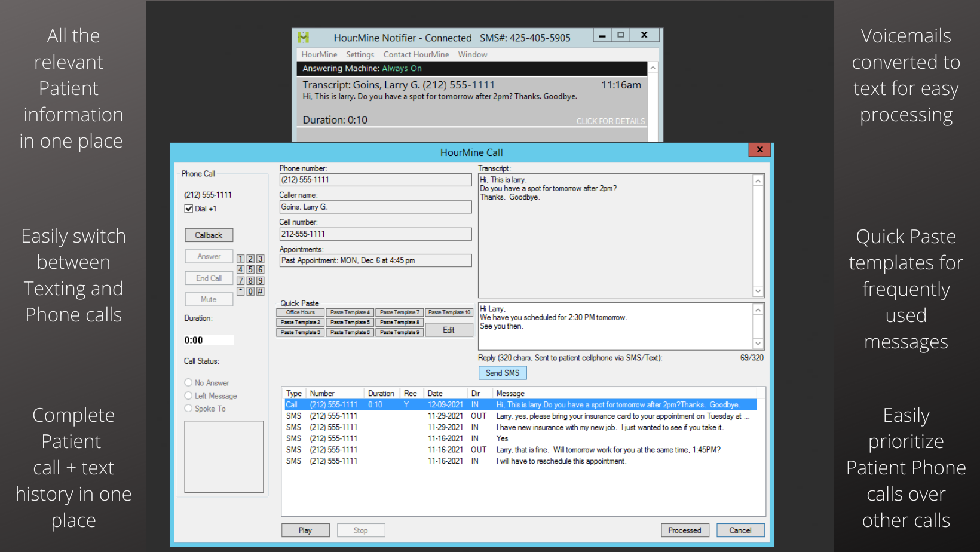Open the Contact HourMine menu
The height and width of the screenshot is (552, 980).
tap(416, 54)
